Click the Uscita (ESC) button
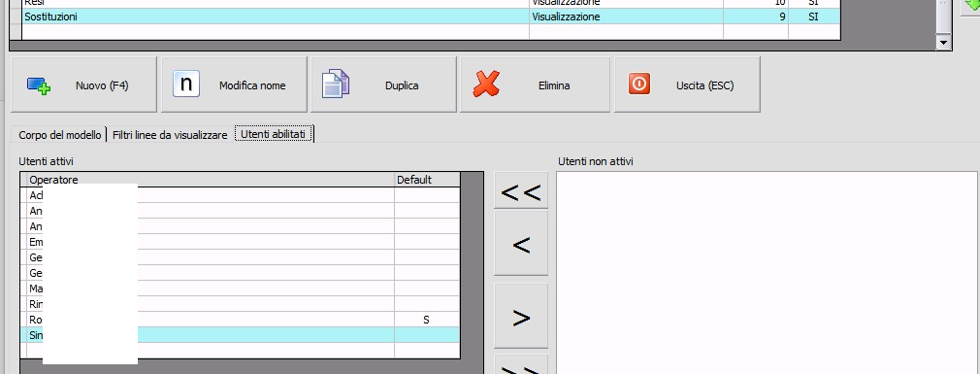 [687, 85]
